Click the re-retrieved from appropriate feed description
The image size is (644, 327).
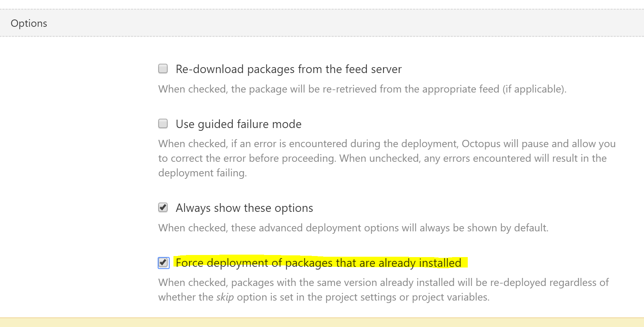click(x=362, y=89)
